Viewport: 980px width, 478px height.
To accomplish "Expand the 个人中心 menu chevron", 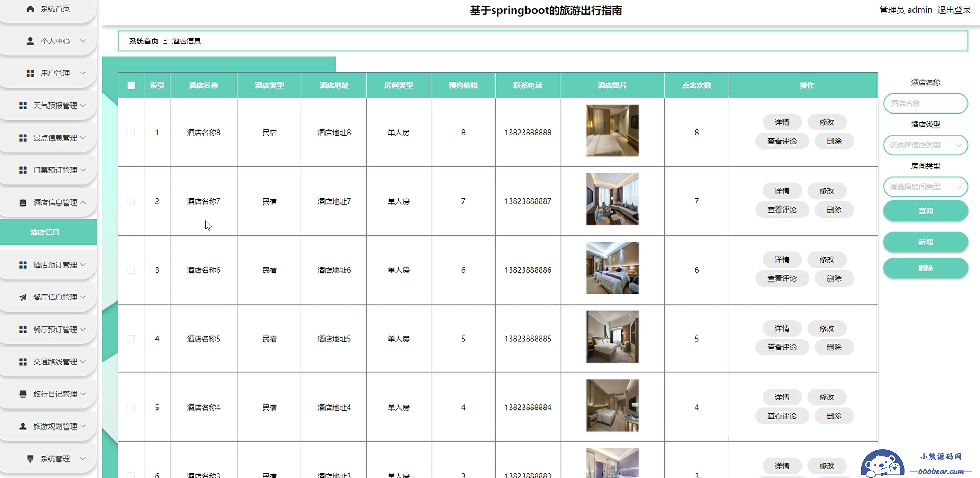I will pyautogui.click(x=83, y=41).
